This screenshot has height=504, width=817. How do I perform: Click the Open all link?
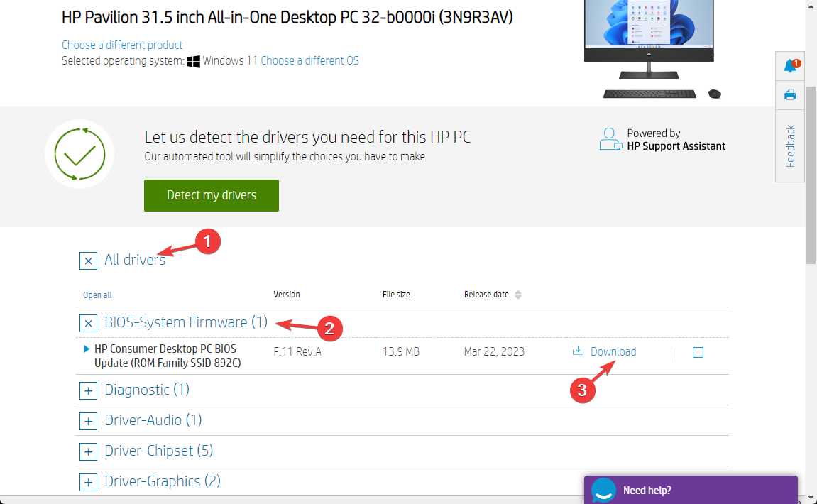[97, 295]
